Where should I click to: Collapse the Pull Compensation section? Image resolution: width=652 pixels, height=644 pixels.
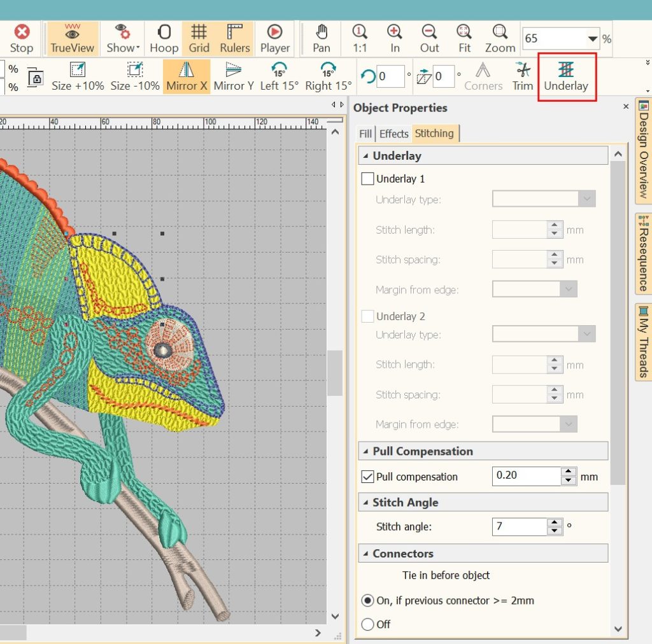tap(366, 452)
